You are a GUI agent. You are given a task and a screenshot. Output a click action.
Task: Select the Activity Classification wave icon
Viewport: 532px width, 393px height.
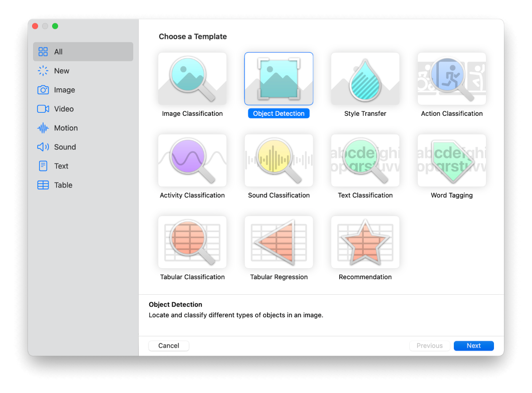192,160
